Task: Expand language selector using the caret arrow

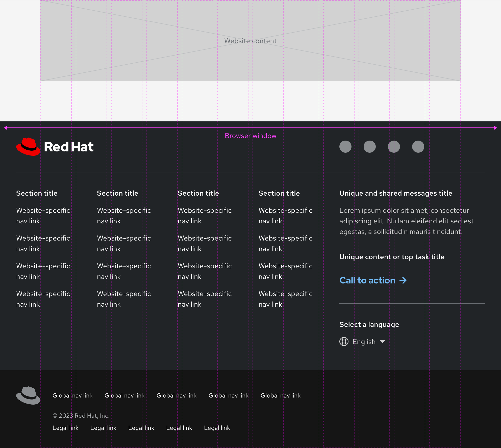Action: point(382,341)
